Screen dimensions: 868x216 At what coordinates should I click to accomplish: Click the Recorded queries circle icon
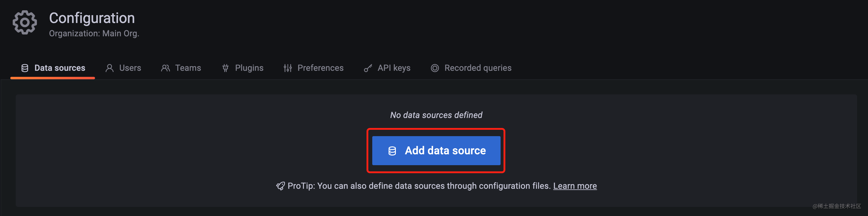[435, 68]
